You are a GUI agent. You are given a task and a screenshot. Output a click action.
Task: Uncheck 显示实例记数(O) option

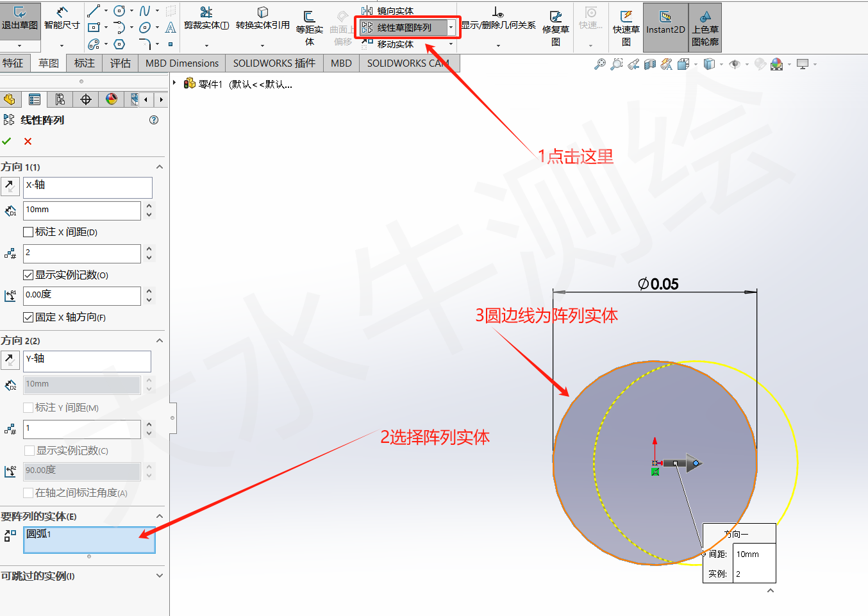pos(28,274)
